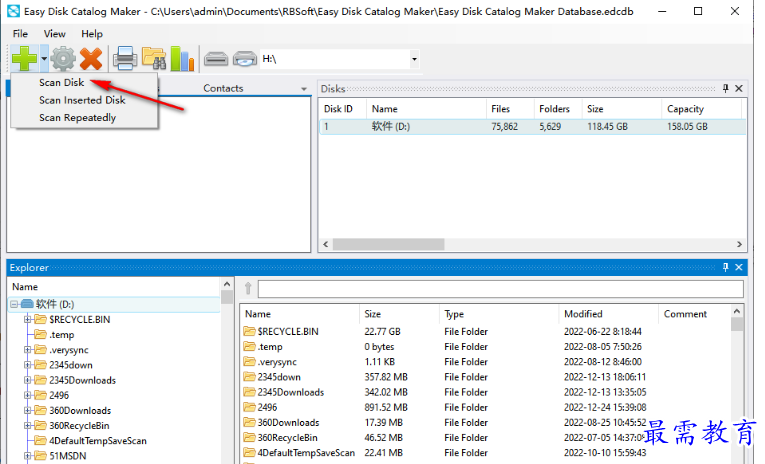The image size is (765, 464).
Task: Close the Disks panel
Action: pos(739,88)
